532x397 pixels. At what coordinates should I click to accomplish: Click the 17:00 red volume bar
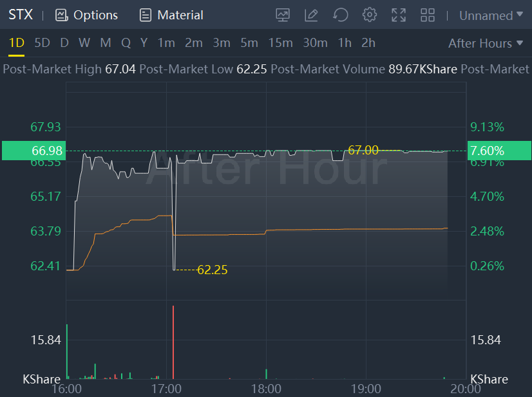(x=173, y=343)
